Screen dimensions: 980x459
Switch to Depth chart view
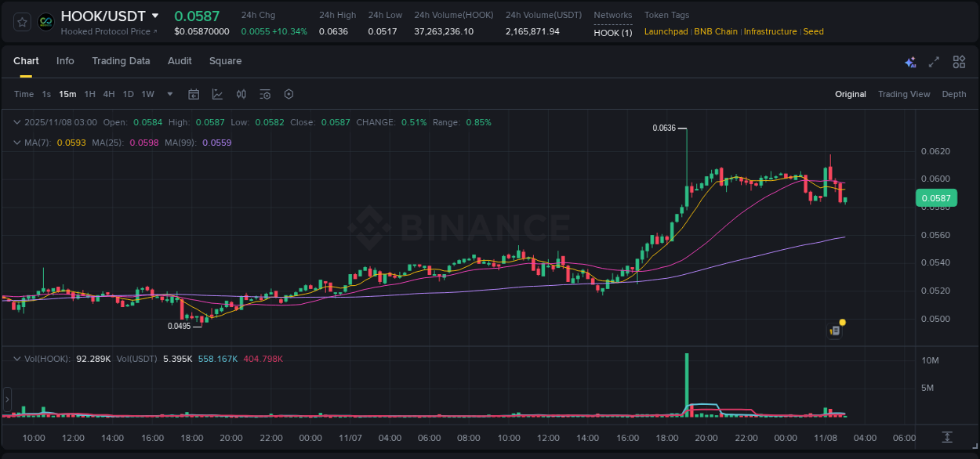954,93
